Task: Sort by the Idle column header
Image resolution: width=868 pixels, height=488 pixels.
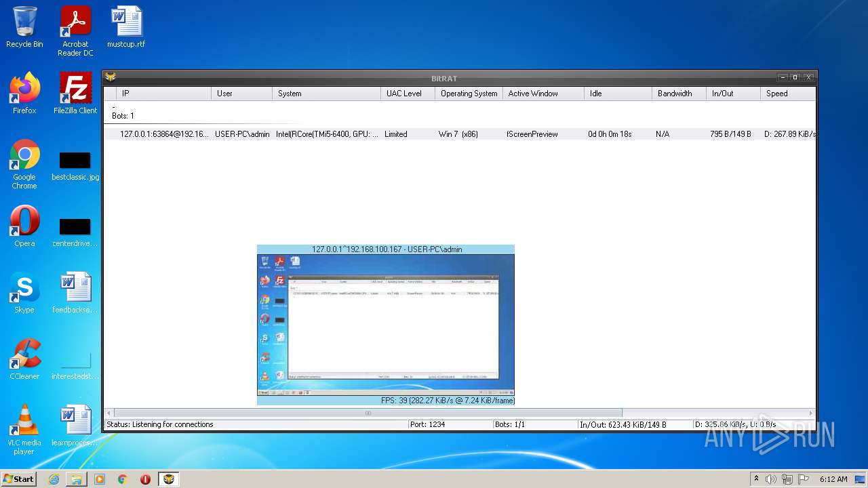Action: pyautogui.click(x=618, y=94)
